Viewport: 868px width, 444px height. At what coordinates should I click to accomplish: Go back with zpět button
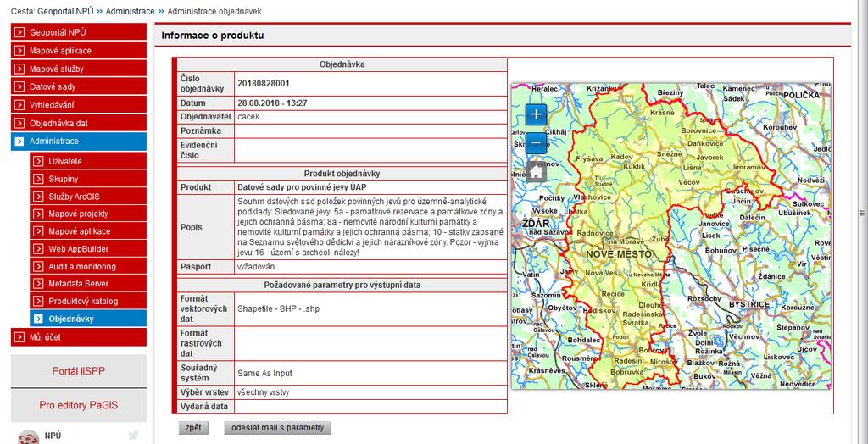tap(193, 428)
